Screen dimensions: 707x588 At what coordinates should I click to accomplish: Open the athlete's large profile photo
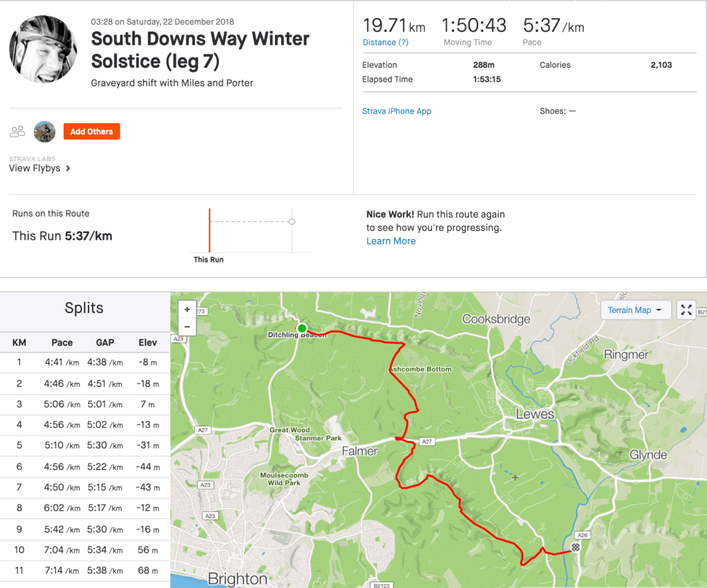point(42,49)
